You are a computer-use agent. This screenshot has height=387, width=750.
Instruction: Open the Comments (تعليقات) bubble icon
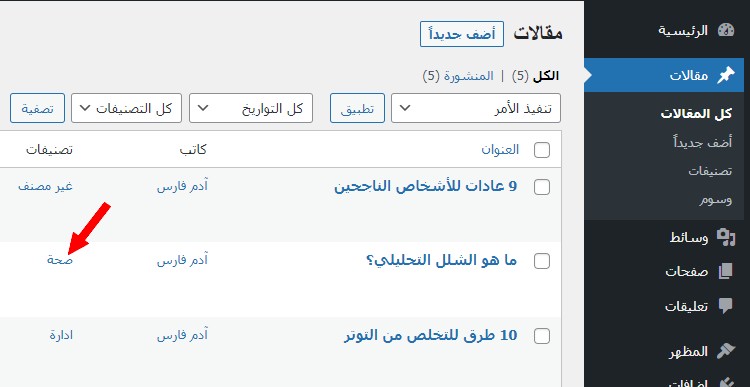point(726,306)
